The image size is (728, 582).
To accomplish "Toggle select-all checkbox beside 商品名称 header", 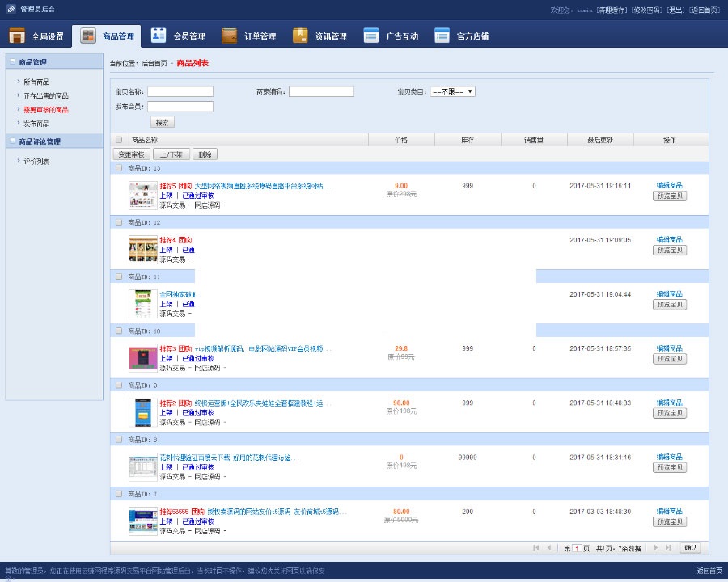I will tap(119, 140).
